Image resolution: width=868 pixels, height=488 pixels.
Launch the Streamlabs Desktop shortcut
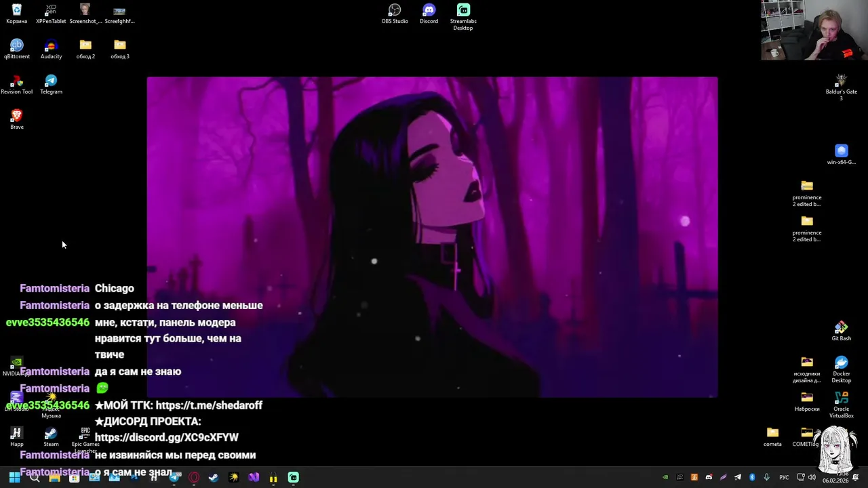[463, 17]
